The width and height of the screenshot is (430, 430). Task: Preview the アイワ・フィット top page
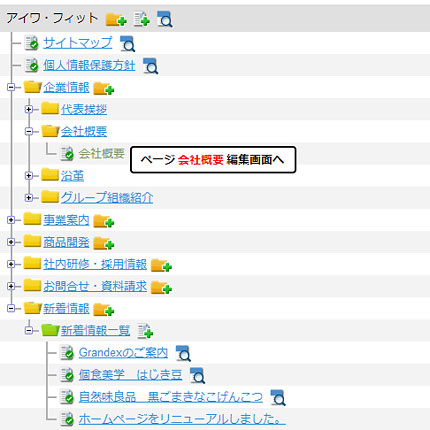(165, 19)
